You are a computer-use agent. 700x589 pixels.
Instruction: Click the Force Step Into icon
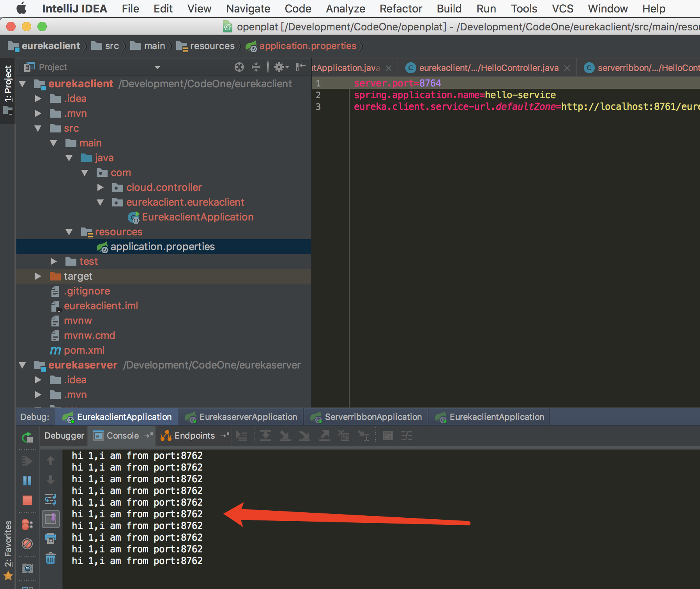coord(304,436)
